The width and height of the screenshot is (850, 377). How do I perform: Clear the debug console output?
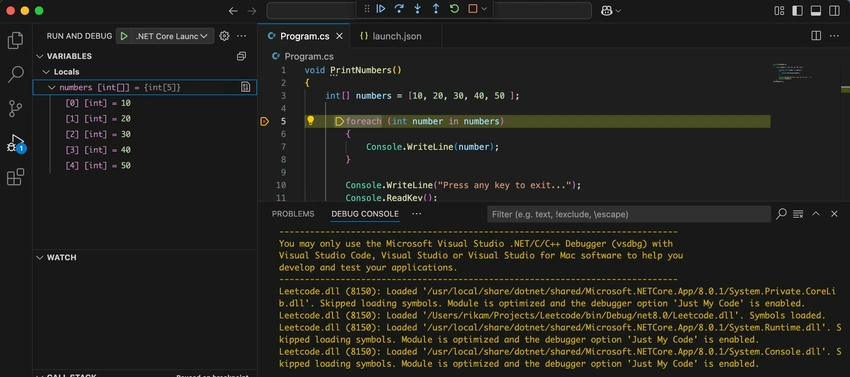[x=798, y=214]
